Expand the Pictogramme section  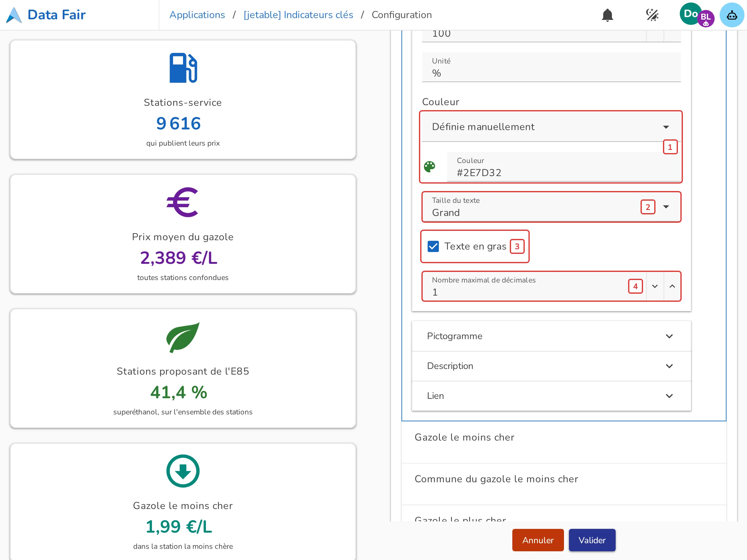point(551,336)
